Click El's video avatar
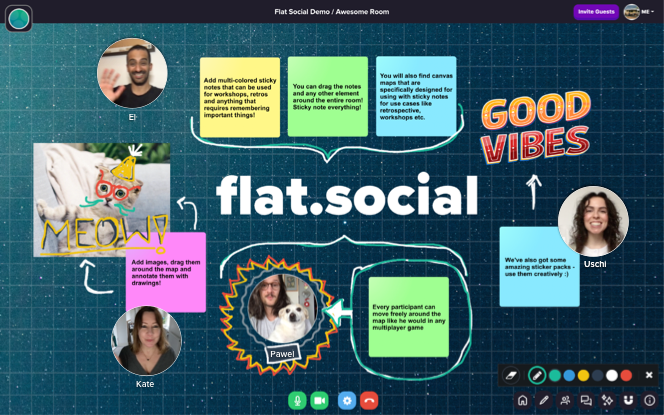This screenshot has width=664, height=415. (x=132, y=73)
